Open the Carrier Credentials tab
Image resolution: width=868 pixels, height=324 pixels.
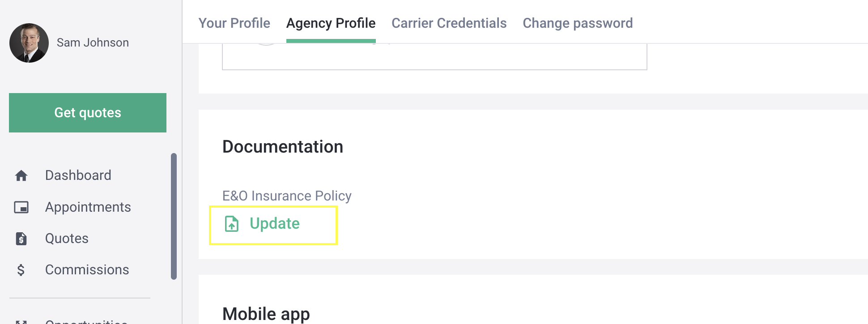coord(449,23)
